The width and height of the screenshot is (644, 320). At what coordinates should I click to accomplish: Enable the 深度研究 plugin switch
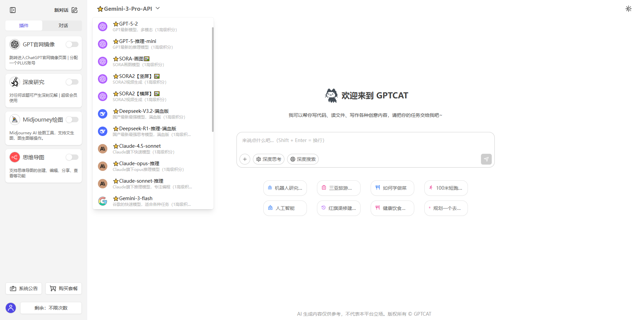pos(72,82)
